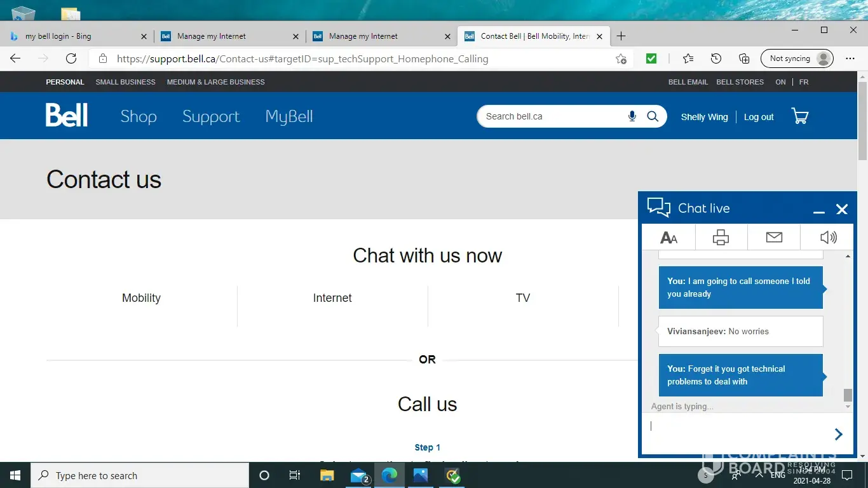868x488 pixels.
Task: Send chat message with arrow icon
Action: [838, 434]
